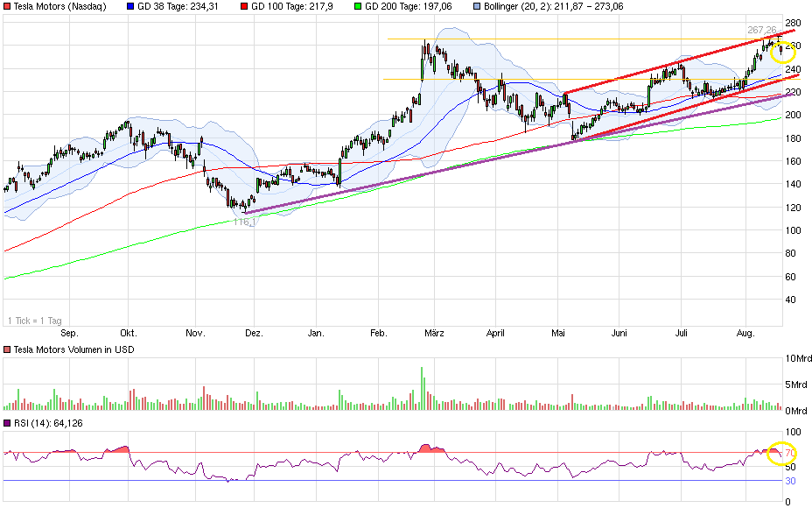Click the Mai month axis label
Viewport: 812px width, 508px height.
pyautogui.click(x=558, y=334)
